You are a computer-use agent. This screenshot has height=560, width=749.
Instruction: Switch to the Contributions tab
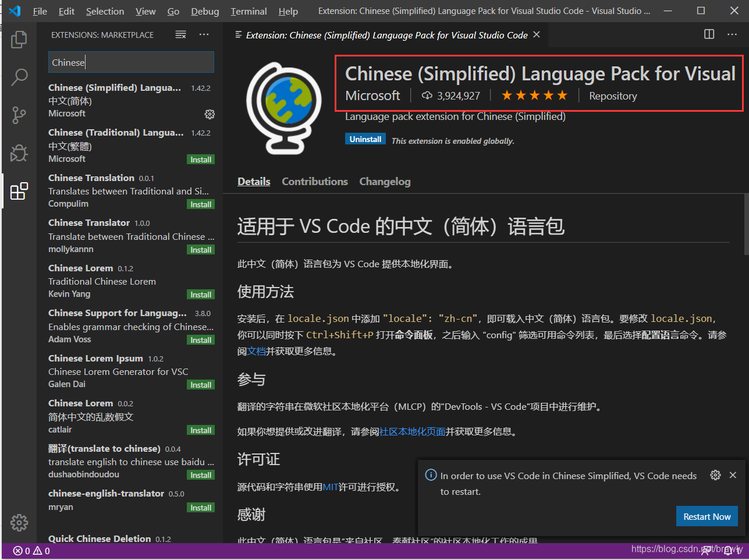[315, 182]
